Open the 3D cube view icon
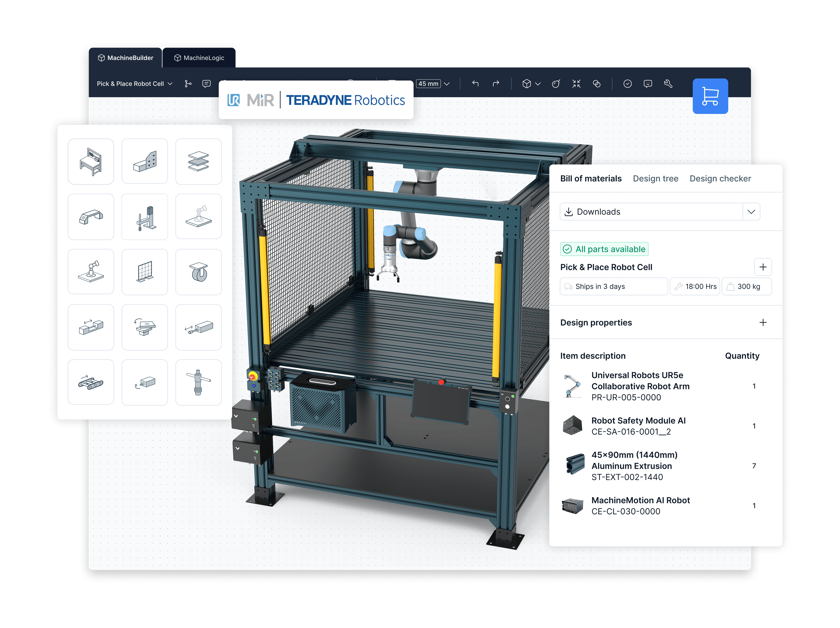This screenshot has height=628, width=840. [526, 84]
